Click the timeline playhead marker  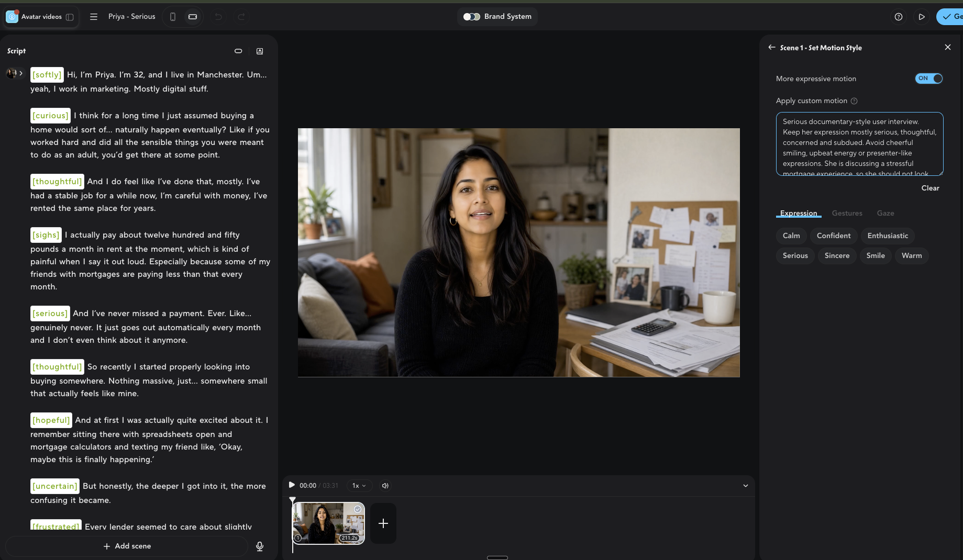click(x=292, y=500)
